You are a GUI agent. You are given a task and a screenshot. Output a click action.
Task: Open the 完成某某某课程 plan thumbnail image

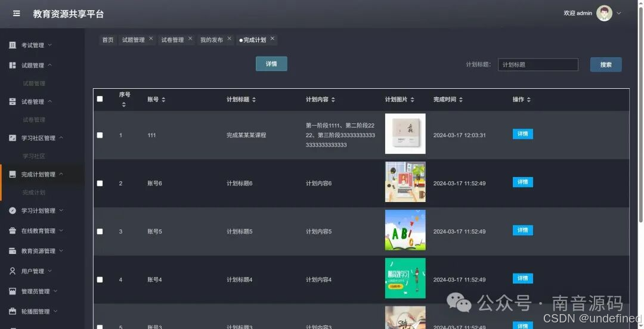pyautogui.click(x=405, y=134)
